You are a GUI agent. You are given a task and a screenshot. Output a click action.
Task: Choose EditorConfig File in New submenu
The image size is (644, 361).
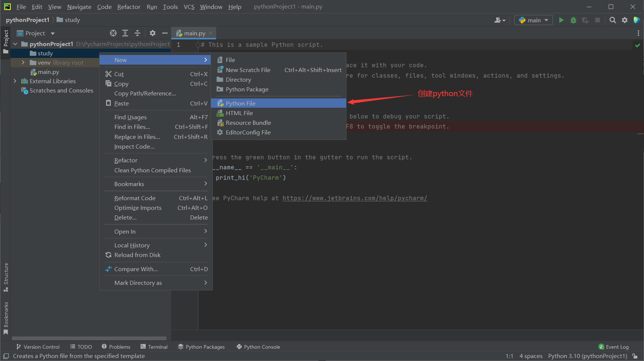click(279, 132)
